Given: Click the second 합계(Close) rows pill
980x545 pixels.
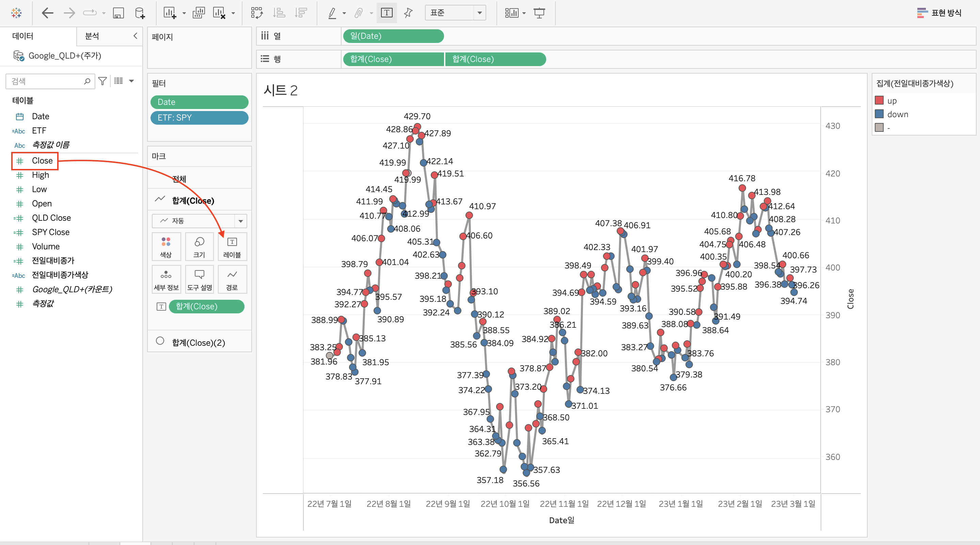Looking at the screenshot, I should click(x=495, y=59).
